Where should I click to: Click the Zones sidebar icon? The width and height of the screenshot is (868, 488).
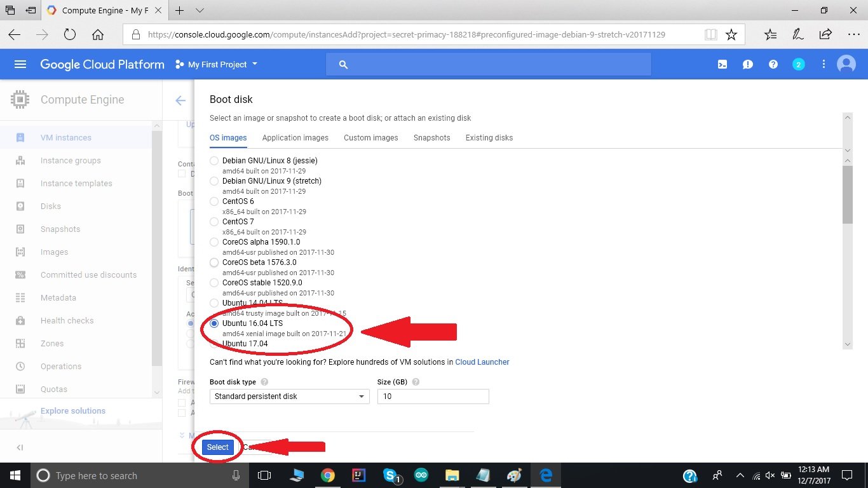pos(20,343)
